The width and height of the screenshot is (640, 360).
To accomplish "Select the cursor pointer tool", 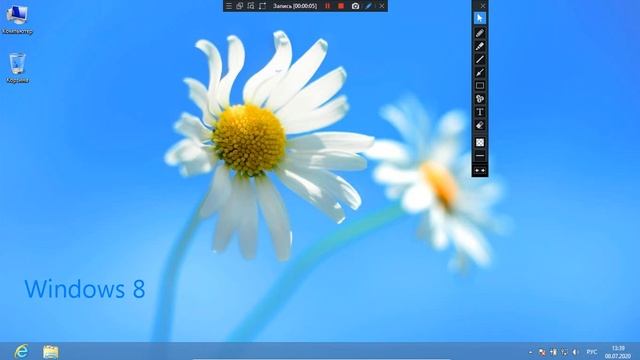I will (x=480, y=18).
